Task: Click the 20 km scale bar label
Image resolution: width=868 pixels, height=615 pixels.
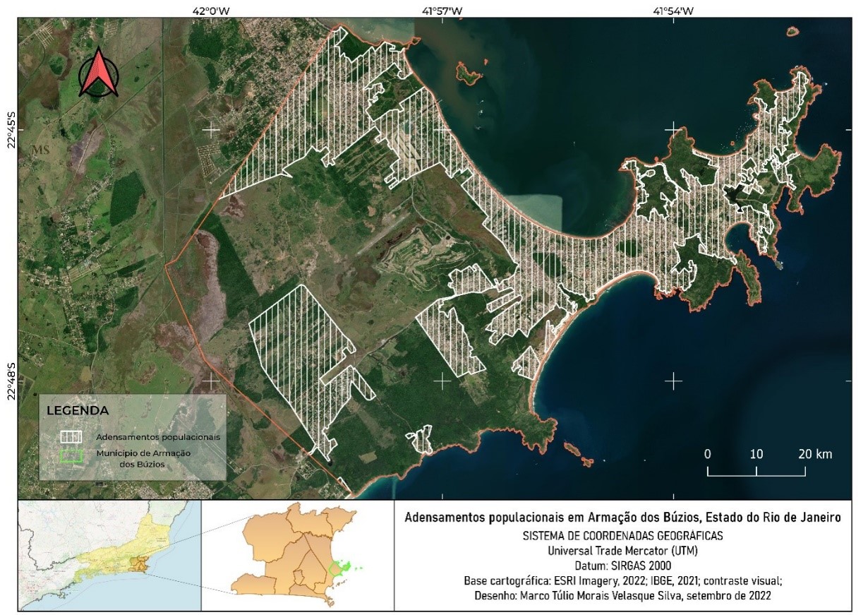Action: [x=814, y=454]
